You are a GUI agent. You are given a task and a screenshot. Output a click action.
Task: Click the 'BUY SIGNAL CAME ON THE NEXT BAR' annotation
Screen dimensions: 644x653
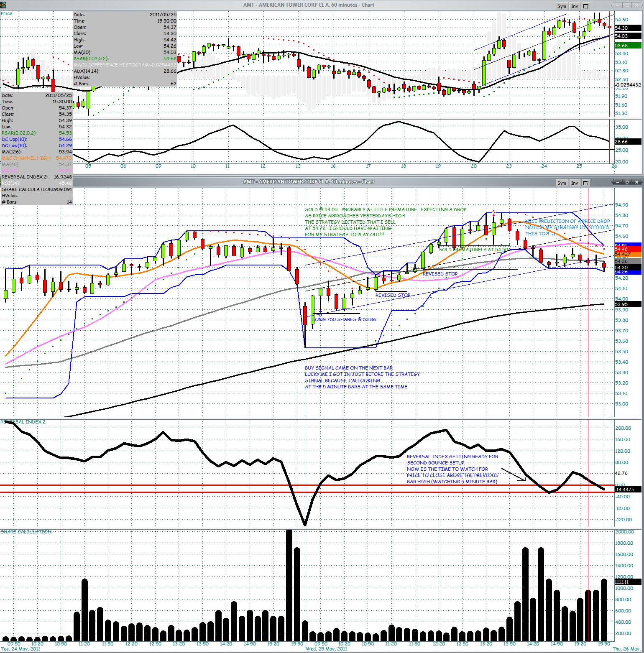(x=349, y=368)
